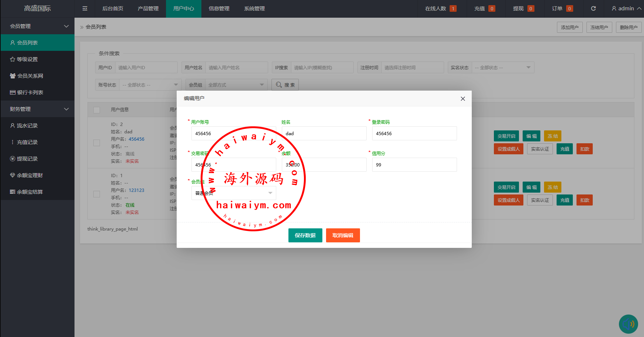Click the 保存数据 button
This screenshot has width=644, height=337.
coord(305,235)
